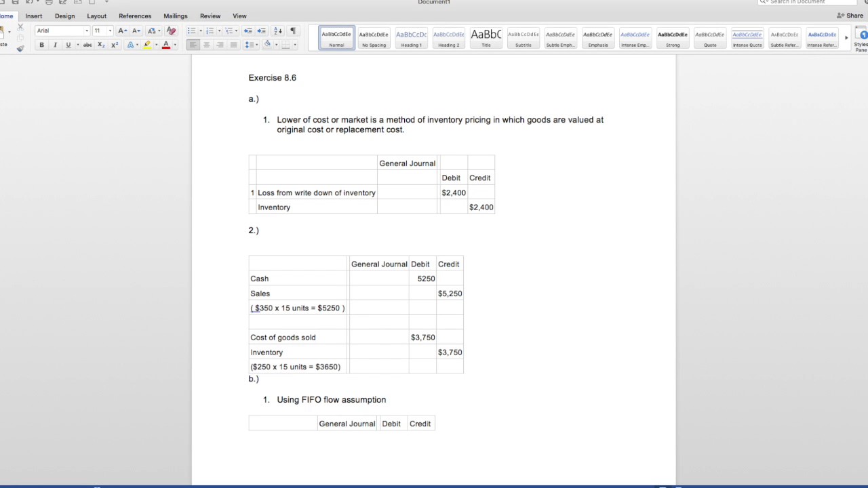Switch to the References tab

coord(135,16)
